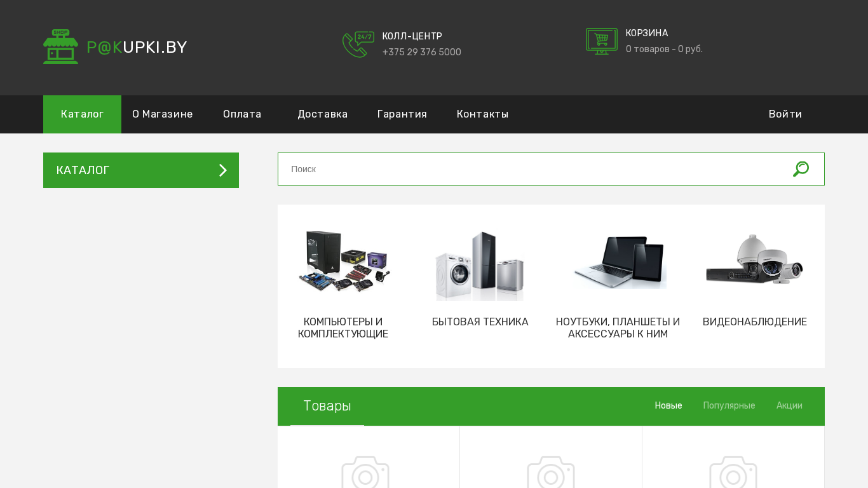The width and height of the screenshot is (868, 488).
Task: Click the ВИДЕОНАБЛЮДЕНИЕ category text link
Action: (x=754, y=322)
